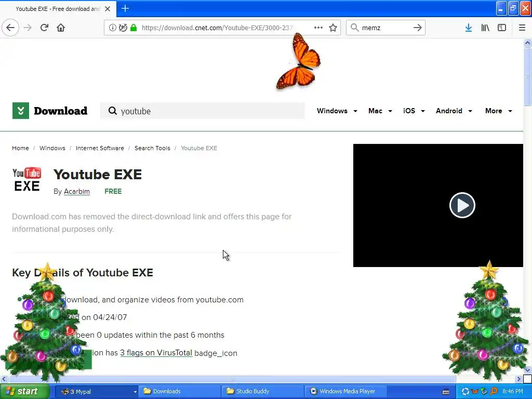Click the Youtube EXE product logo
Screen dimensions: 532x399
coord(27,179)
